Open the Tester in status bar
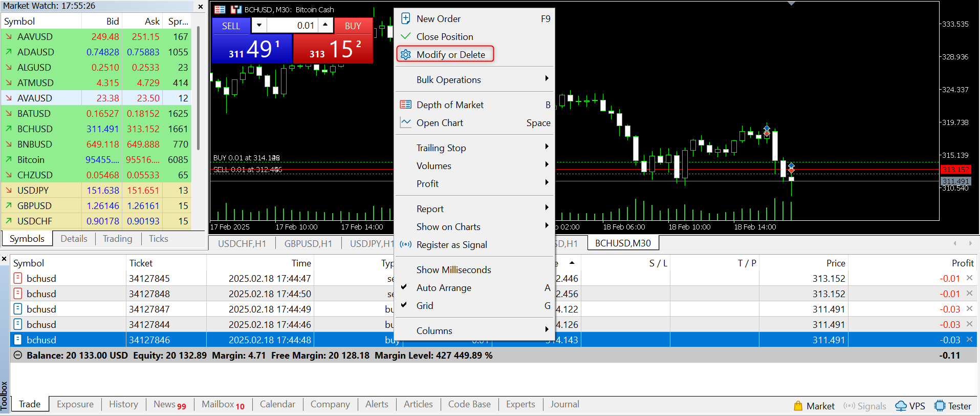The width and height of the screenshot is (980, 416). tap(952, 406)
